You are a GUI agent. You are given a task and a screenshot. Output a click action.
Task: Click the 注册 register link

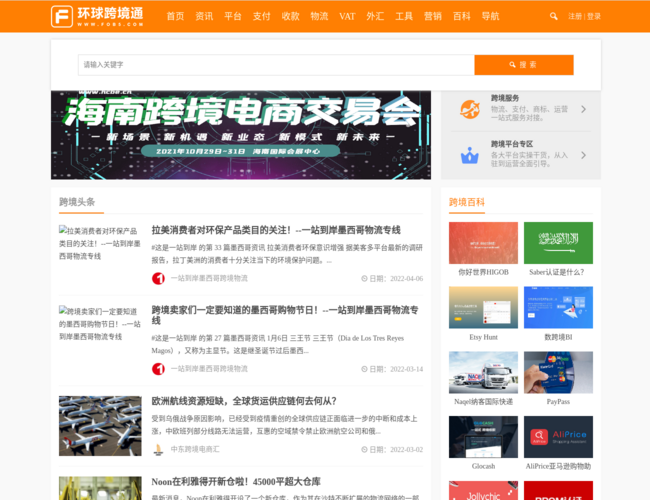click(x=575, y=16)
